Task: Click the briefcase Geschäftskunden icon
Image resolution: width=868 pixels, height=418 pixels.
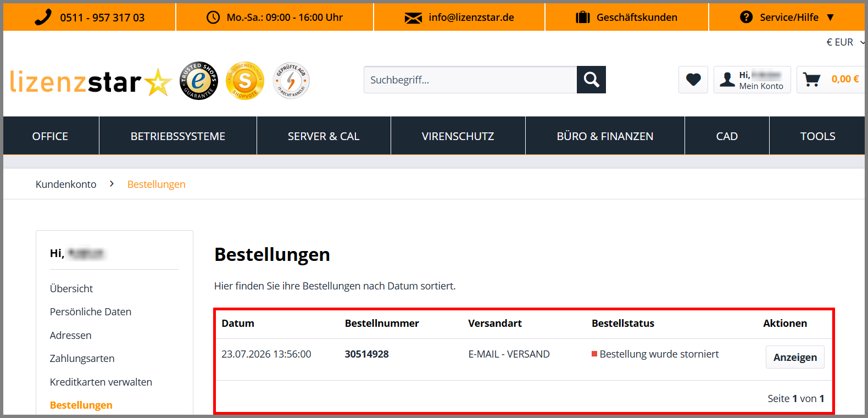Action: point(582,17)
